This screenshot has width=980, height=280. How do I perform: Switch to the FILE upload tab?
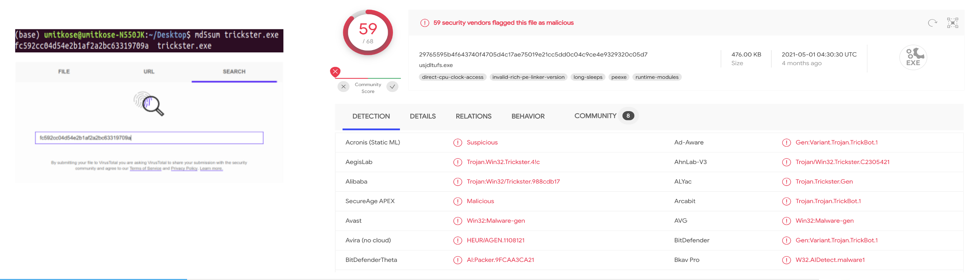click(64, 72)
